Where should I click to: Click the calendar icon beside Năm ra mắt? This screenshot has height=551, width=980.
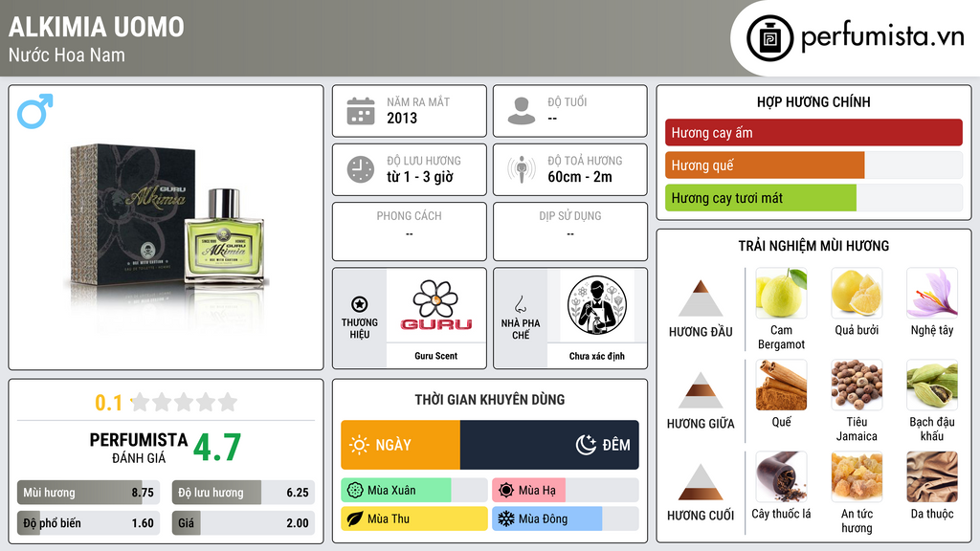[361, 111]
